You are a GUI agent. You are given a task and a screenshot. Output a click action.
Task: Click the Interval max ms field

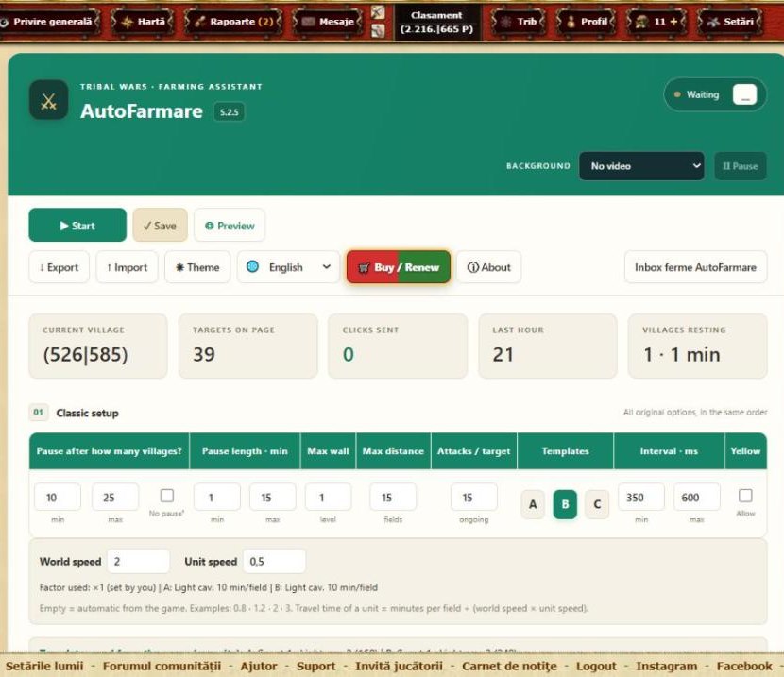697,498
